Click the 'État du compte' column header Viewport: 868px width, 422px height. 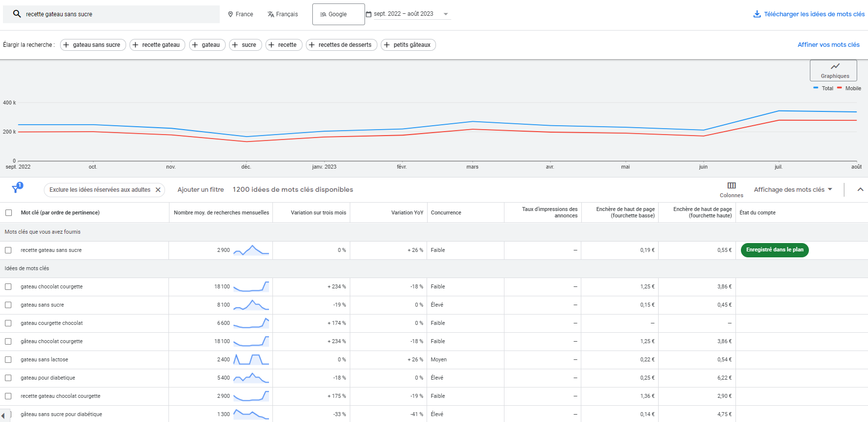coord(757,213)
